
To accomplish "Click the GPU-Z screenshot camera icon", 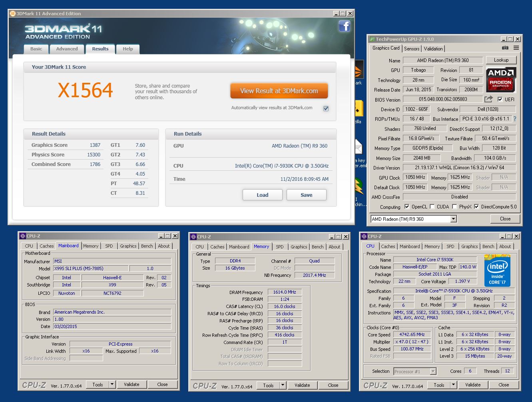I will pos(505,48).
